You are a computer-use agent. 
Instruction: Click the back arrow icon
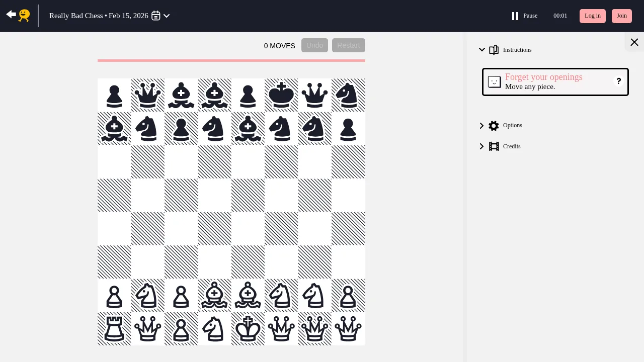(11, 15)
